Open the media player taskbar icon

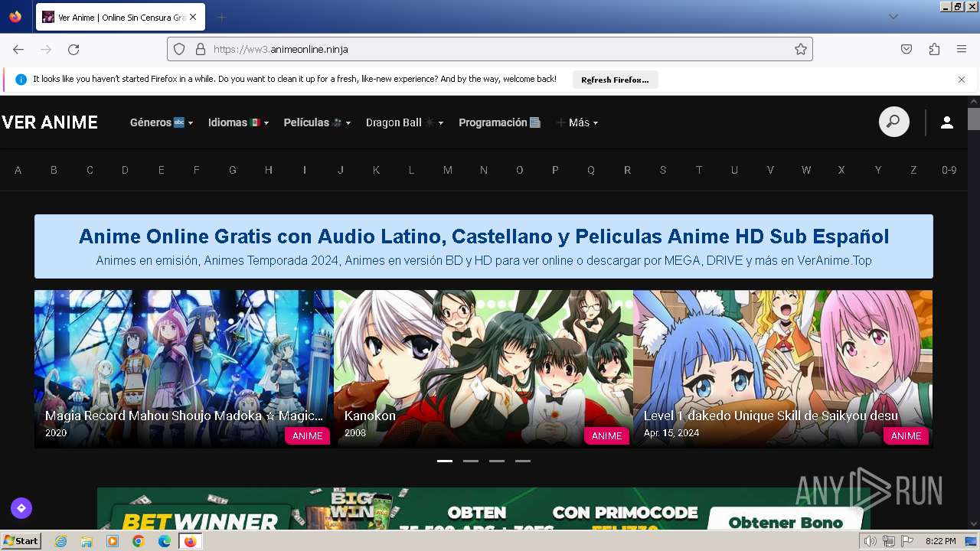click(113, 541)
